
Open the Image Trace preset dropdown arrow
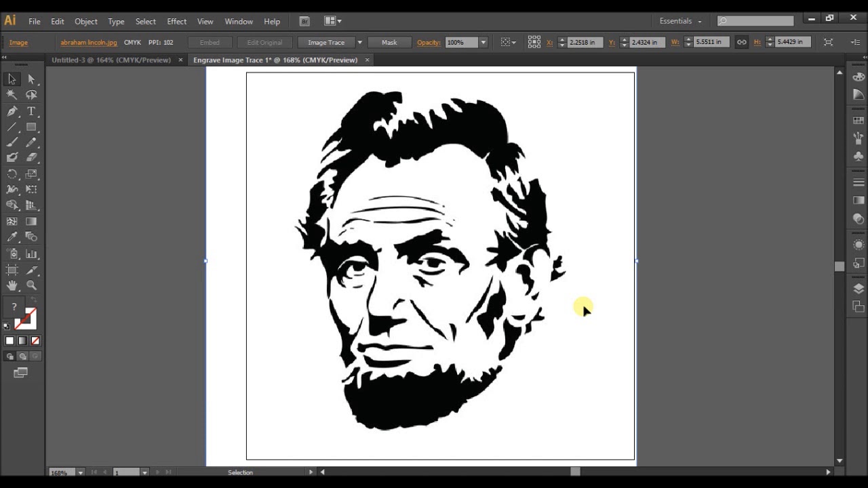point(359,42)
